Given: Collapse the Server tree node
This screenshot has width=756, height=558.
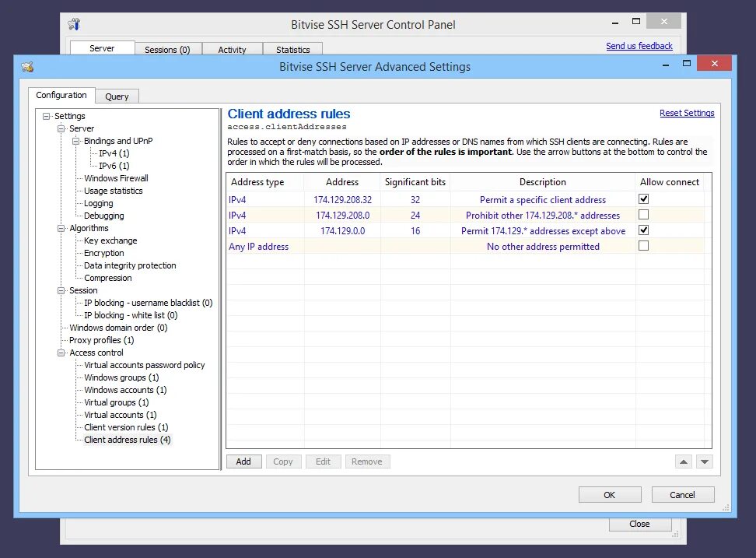Looking at the screenshot, I should coord(61,128).
